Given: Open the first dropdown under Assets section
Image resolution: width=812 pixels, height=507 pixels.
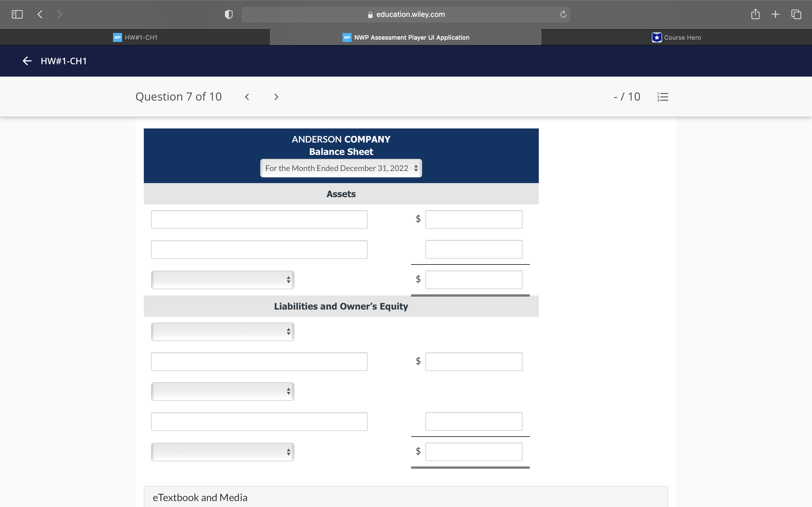Looking at the screenshot, I should (x=222, y=280).
